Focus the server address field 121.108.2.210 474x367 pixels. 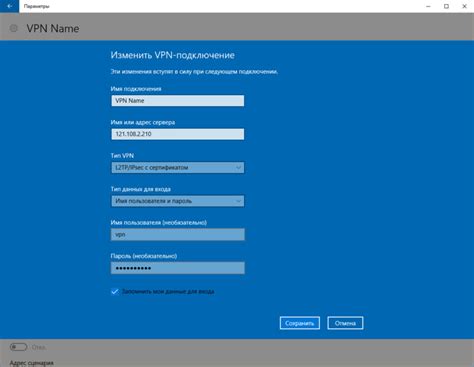point(178,134)
